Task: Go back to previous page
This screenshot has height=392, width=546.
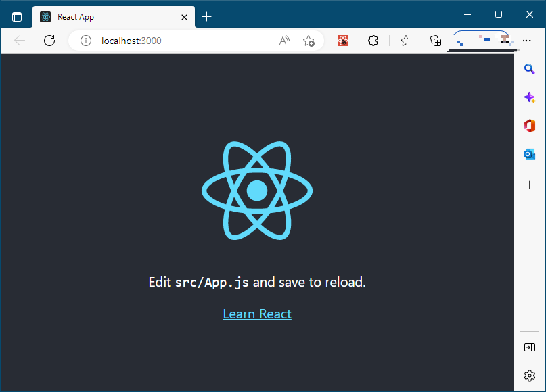Action: click(x=20, y=41)
